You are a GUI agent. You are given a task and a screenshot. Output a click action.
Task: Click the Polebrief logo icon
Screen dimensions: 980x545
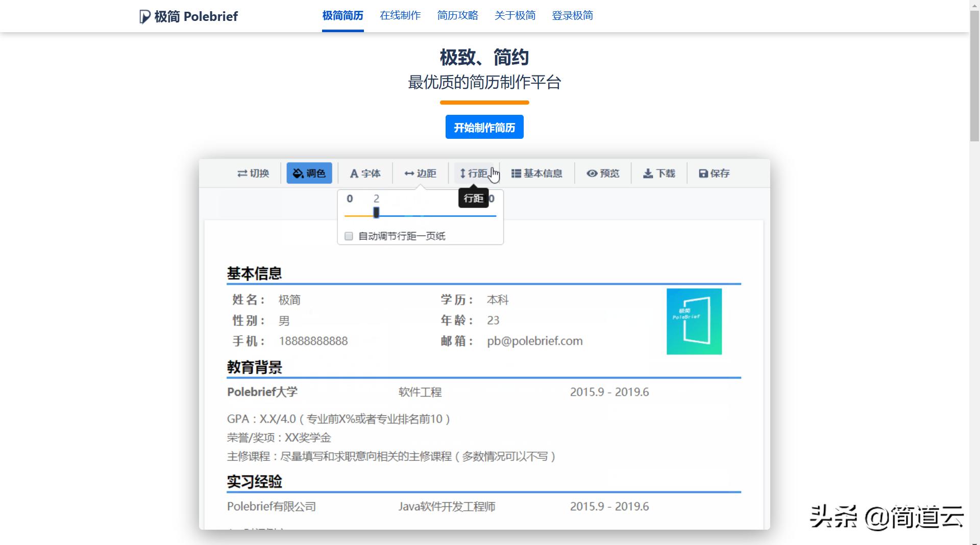(x=143, y=16)
